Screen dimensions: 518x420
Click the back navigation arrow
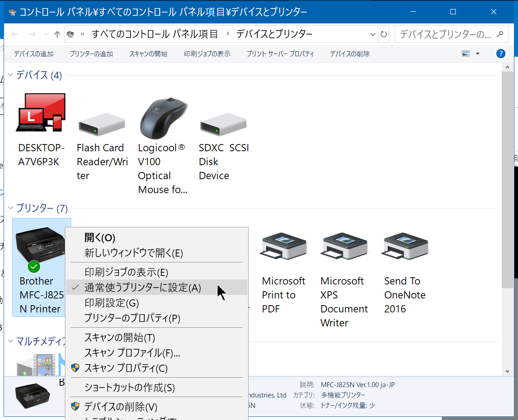click(15, 34)
